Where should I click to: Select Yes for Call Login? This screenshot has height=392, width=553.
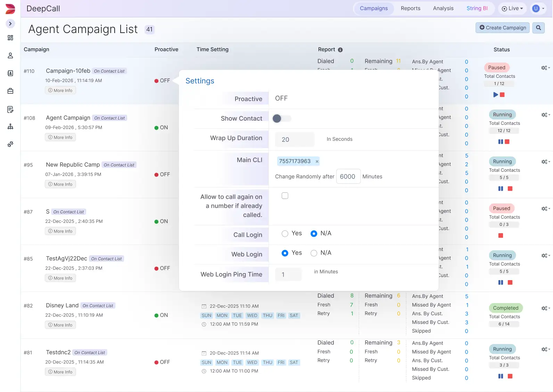coord(285,234)
